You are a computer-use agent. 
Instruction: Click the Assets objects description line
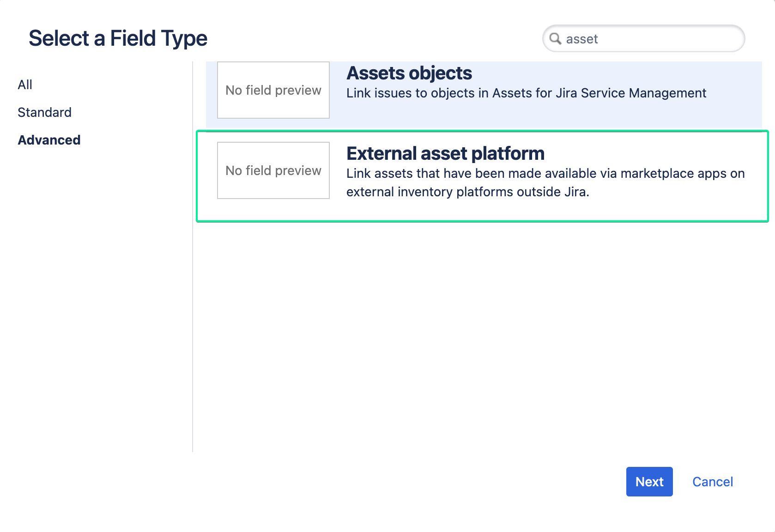(x=526, y=93)
